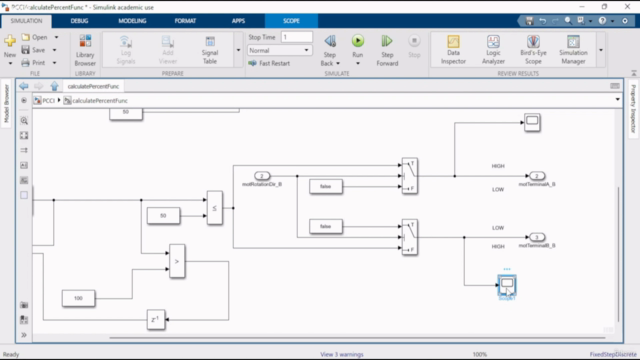Click the Stop Time input field
This screenshot has width=640, height=360.
297,37
